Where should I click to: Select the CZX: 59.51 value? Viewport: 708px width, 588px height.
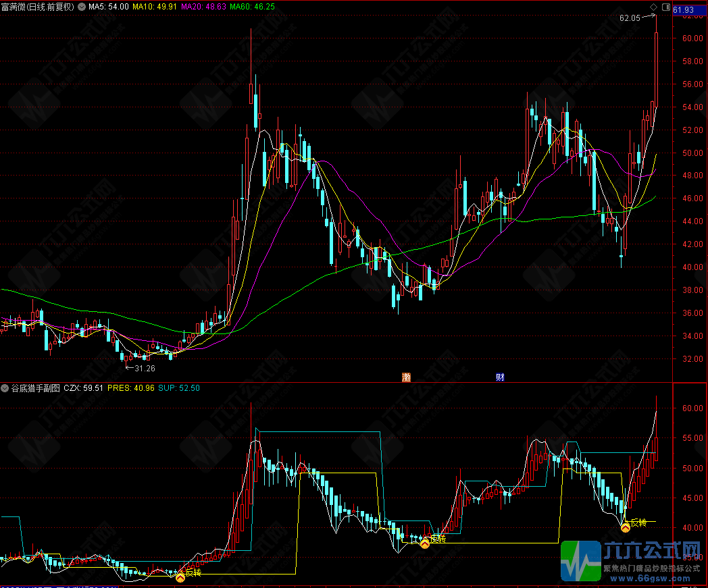coord(84,388)
